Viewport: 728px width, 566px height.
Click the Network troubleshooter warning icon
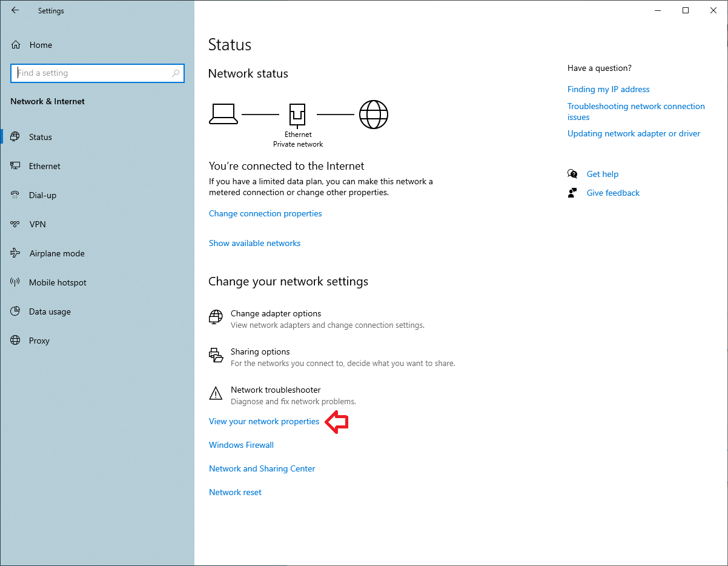click(216, 394)
